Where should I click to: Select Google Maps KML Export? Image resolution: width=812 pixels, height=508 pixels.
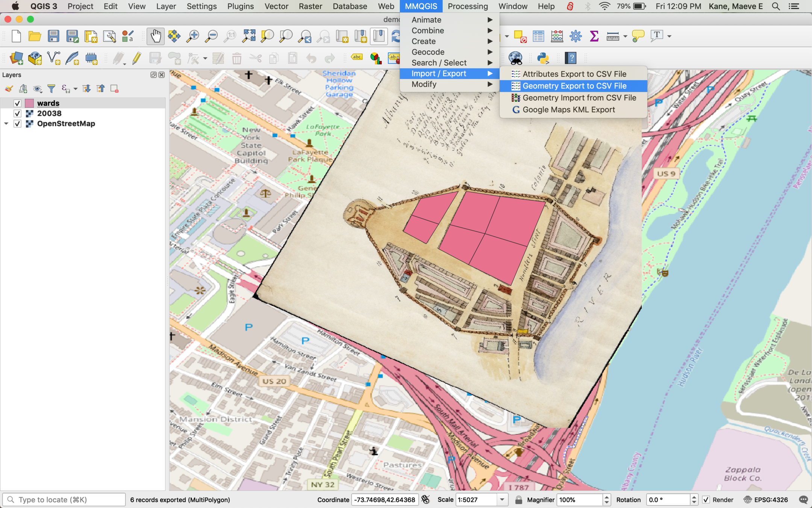568,110
